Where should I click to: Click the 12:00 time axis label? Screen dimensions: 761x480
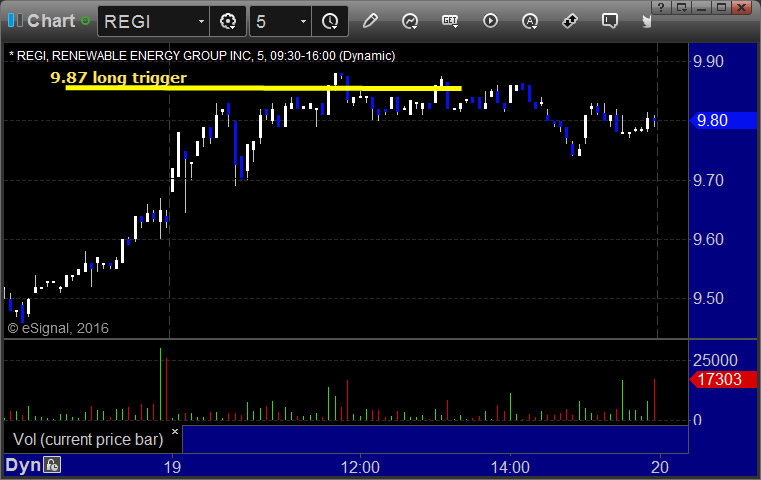[x=360, y=467]
